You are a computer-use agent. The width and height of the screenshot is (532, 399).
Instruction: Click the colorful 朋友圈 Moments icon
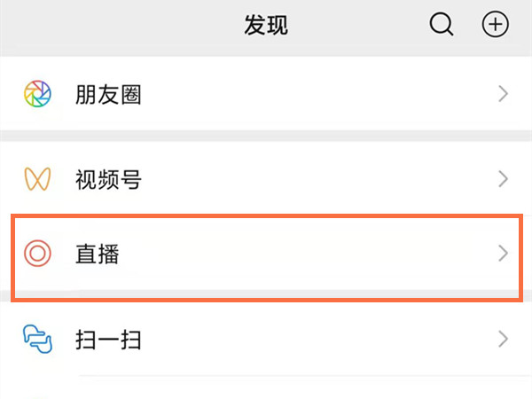tap(37, 94)
